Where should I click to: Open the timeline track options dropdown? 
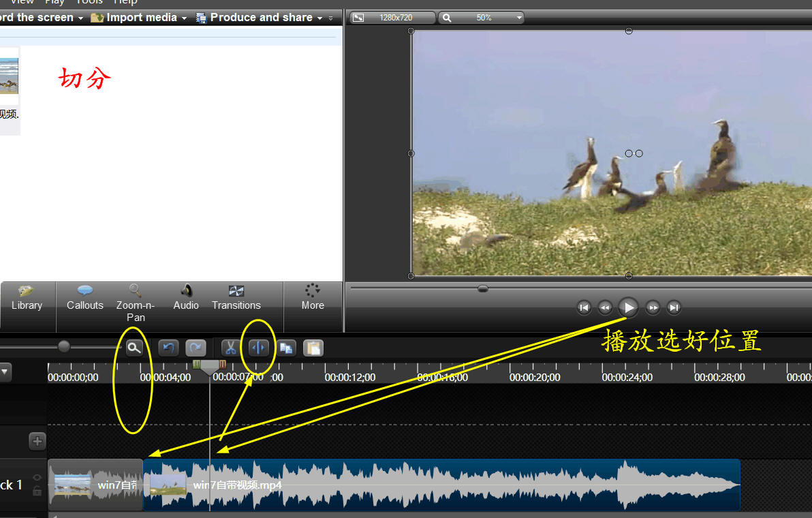click(x=5, y=372)
